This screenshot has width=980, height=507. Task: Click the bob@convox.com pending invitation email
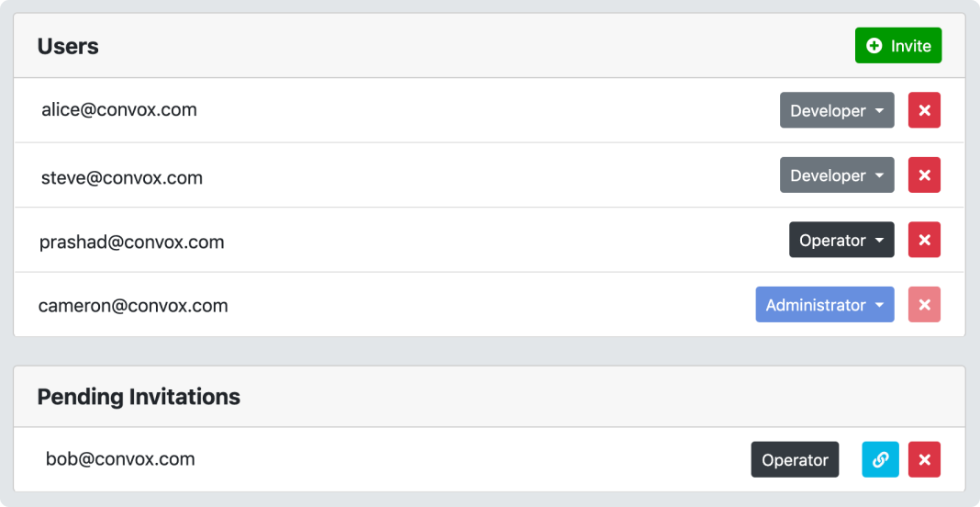click(x=120, y=459)
